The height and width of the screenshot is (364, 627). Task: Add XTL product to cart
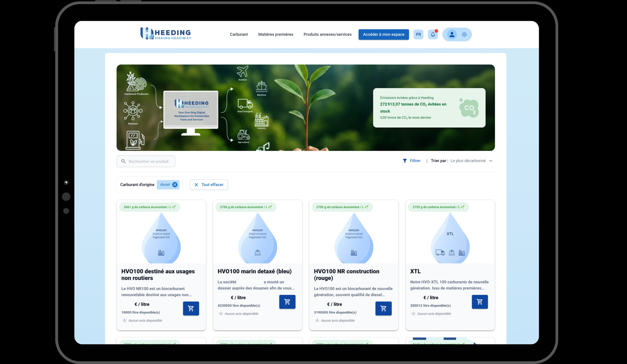click(x=480, y=302)
